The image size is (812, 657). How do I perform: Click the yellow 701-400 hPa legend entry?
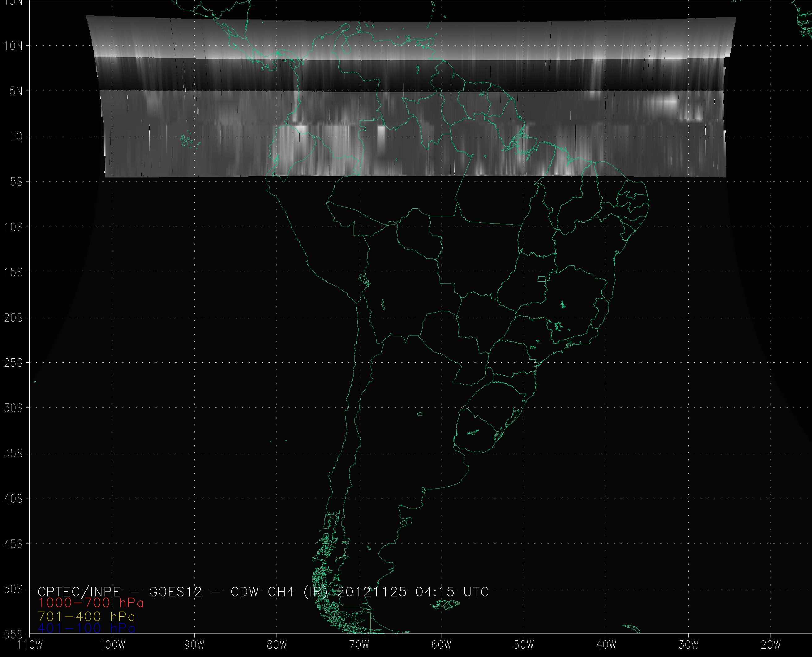click(x=86, y=616)
